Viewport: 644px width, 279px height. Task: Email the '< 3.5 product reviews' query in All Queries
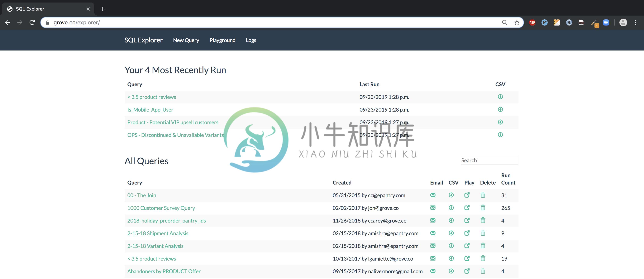pyautogui.click(x=433, y=258)
